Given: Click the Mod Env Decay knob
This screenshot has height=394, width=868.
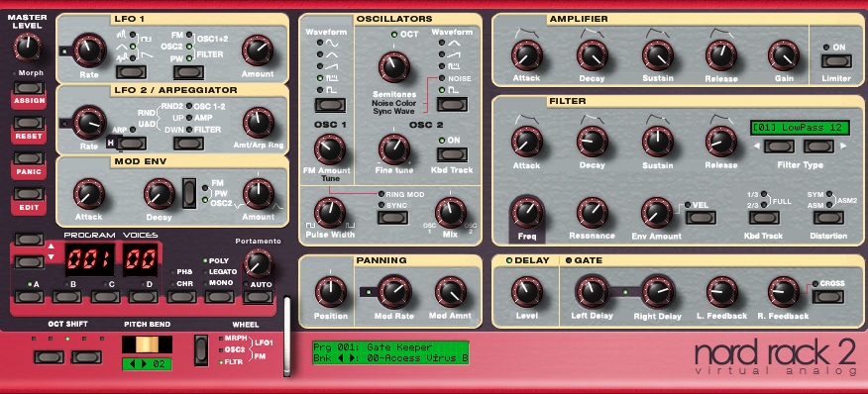Looking at the screenshot, I should [x=160, y=194].
